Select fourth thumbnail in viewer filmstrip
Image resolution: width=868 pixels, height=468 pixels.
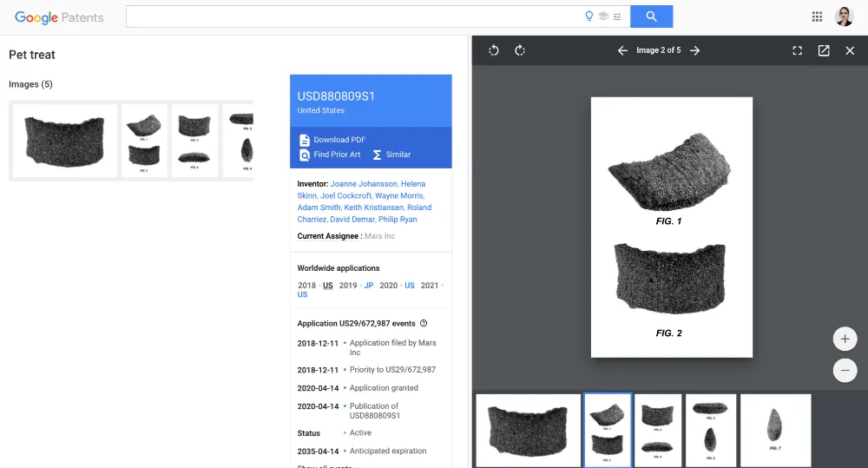coord(711,431)
